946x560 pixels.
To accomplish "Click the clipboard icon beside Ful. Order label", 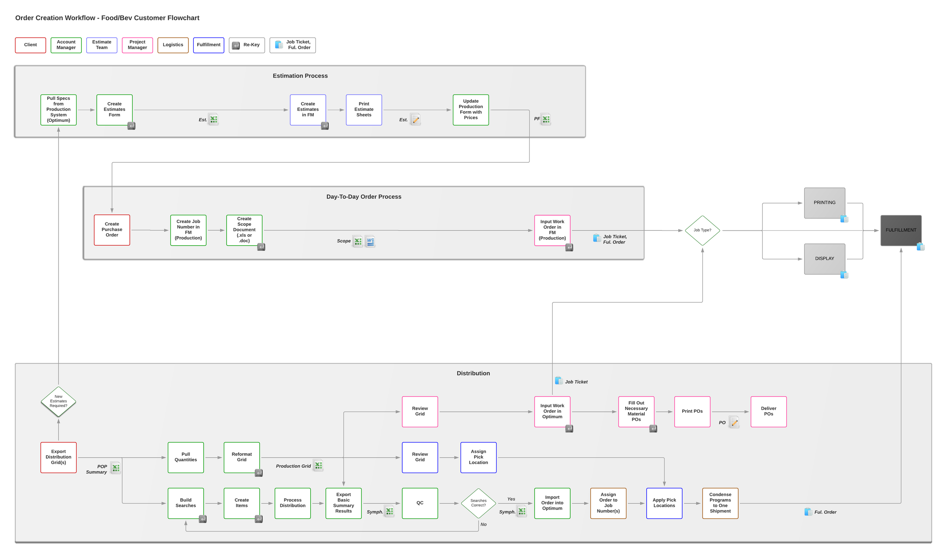I will click(x=808, y=512).
